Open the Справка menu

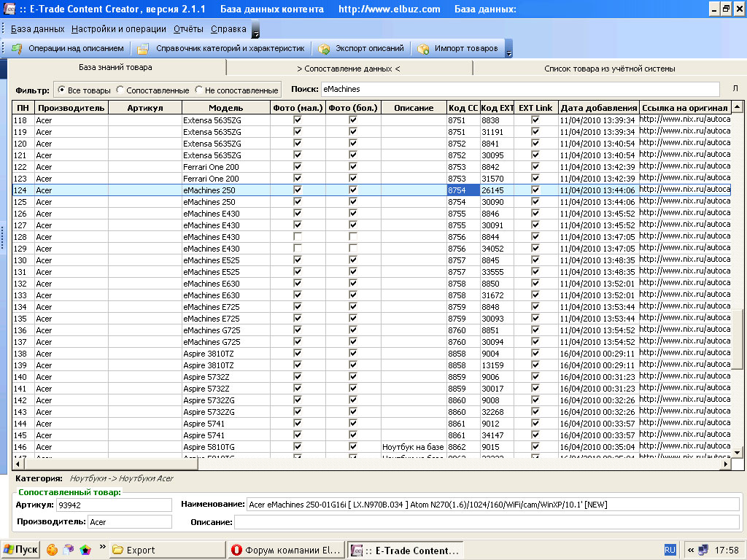pyautogui.click(x=228, y=29)
